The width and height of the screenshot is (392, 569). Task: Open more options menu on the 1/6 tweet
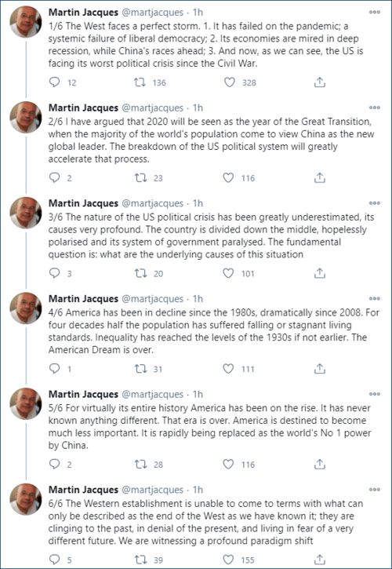pyautogui.click(x=375, y=13)
